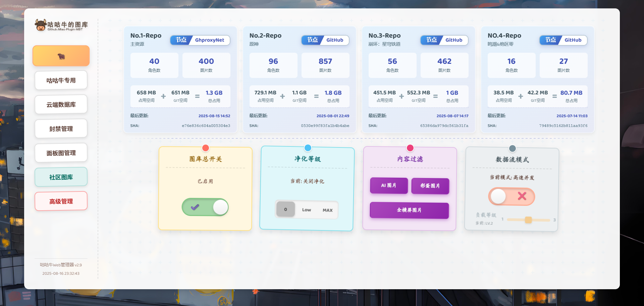Viewport: 644px width, 306px height.
Task: Switch to 云端数据库 tab
Action: 61,104
